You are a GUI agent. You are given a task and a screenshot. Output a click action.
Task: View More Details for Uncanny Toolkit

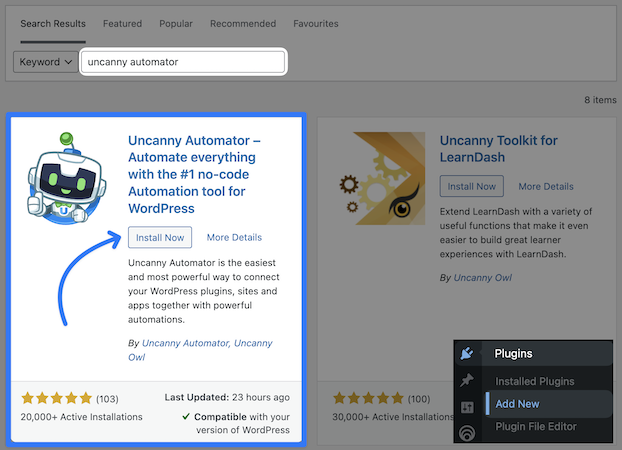546,186
